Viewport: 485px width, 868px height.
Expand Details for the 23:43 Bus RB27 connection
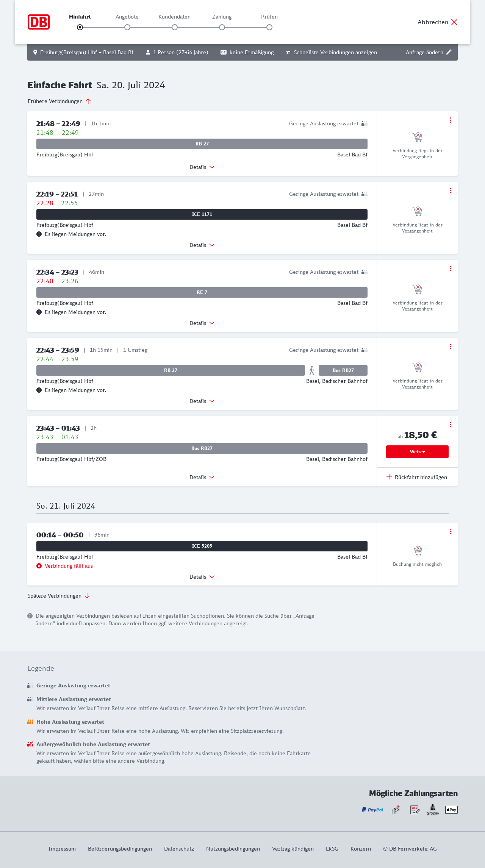(202, 477)
